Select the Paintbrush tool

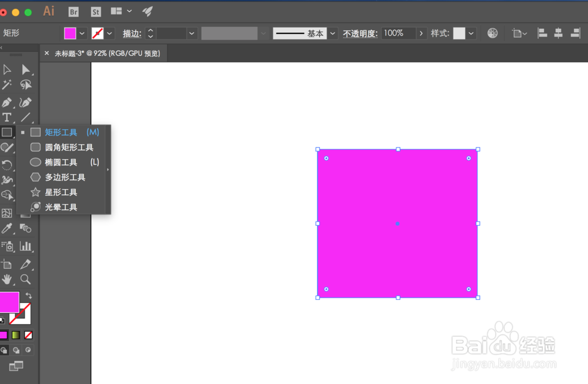point(6,148)
